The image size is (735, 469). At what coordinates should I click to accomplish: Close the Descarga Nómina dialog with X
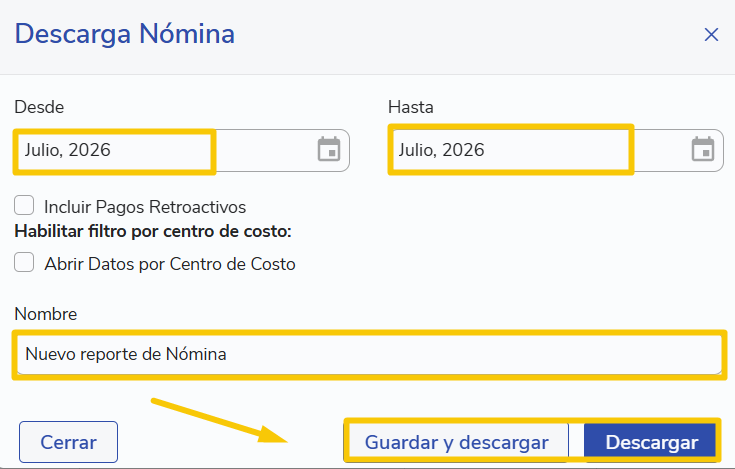(x=711, y=34)
